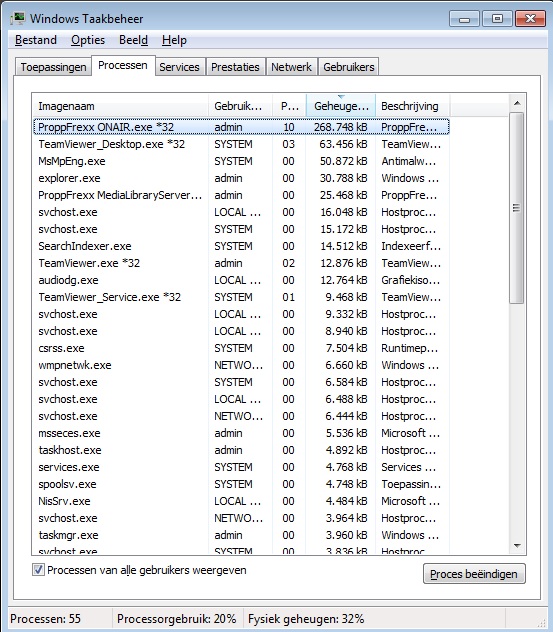Open the Bestand menu
Screen dimensions: 553x632
pyautogui.click(x=36, y=40)
